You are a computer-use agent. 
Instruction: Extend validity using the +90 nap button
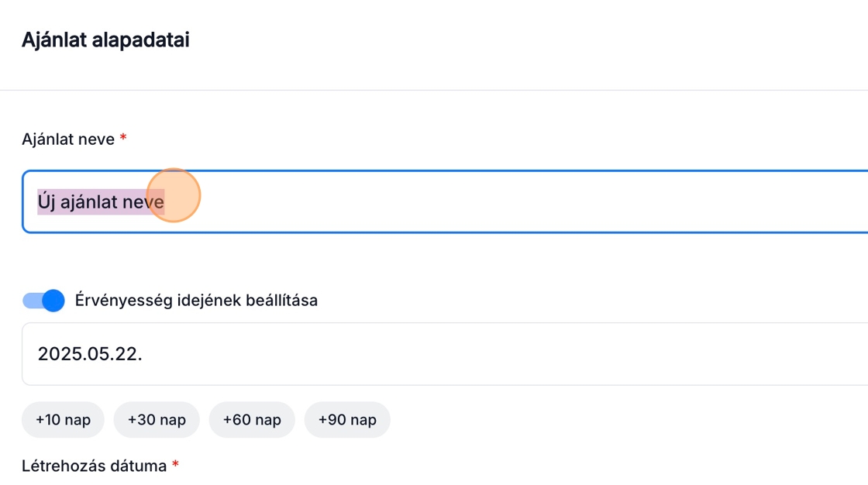tap(347, 420)
